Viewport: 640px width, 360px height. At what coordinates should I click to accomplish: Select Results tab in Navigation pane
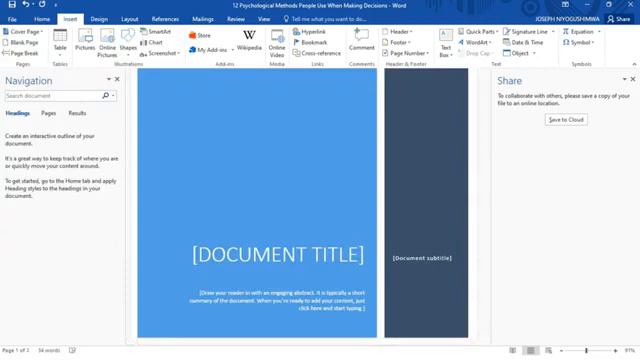77,113
